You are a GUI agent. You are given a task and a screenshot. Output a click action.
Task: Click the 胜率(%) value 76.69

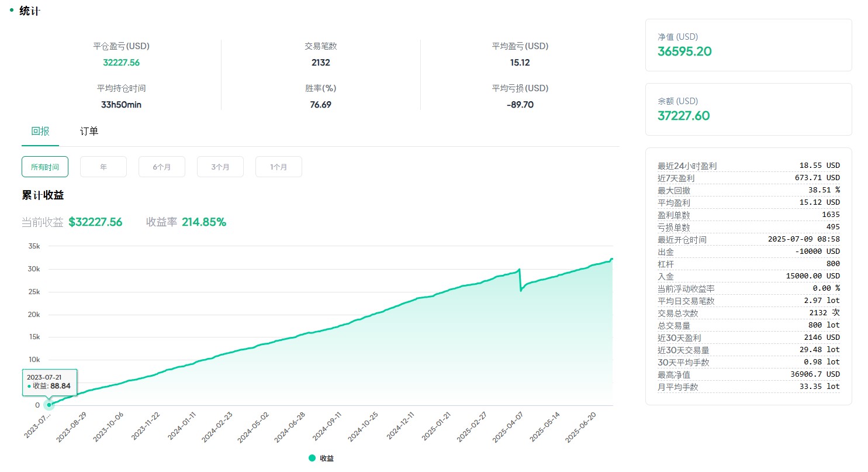point(321,105)
